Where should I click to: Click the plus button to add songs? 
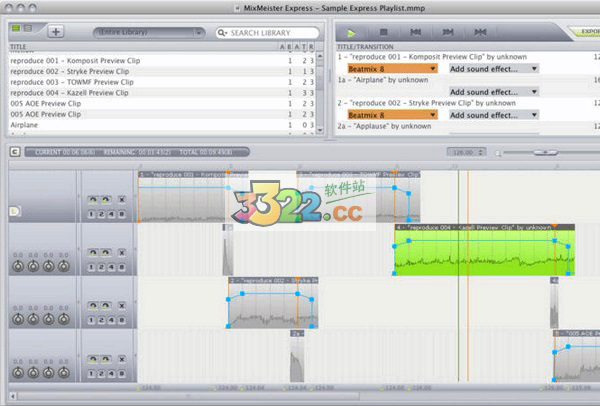tap(55, 32)
